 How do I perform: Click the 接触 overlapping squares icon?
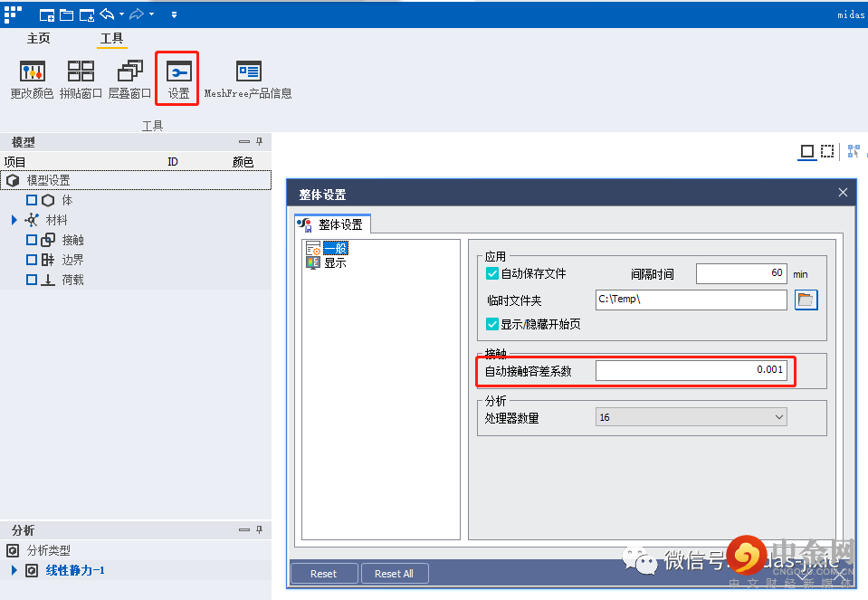(x=48, y=240)
